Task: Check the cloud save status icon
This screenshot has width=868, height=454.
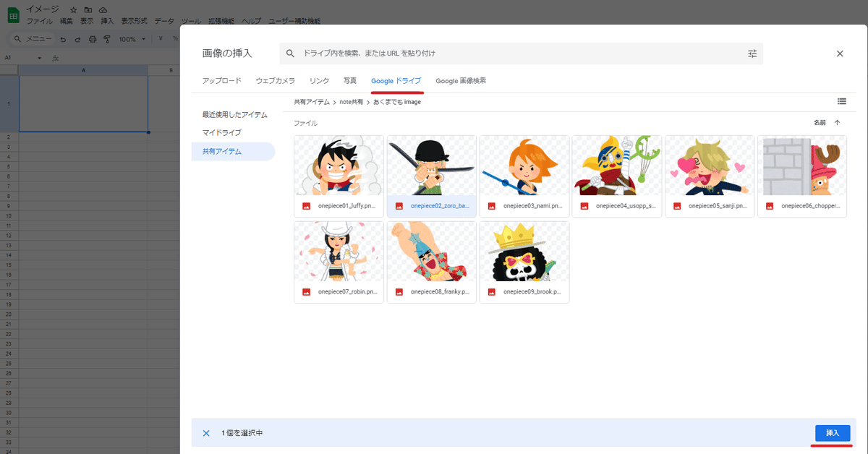Action: (x=103, y=10)
